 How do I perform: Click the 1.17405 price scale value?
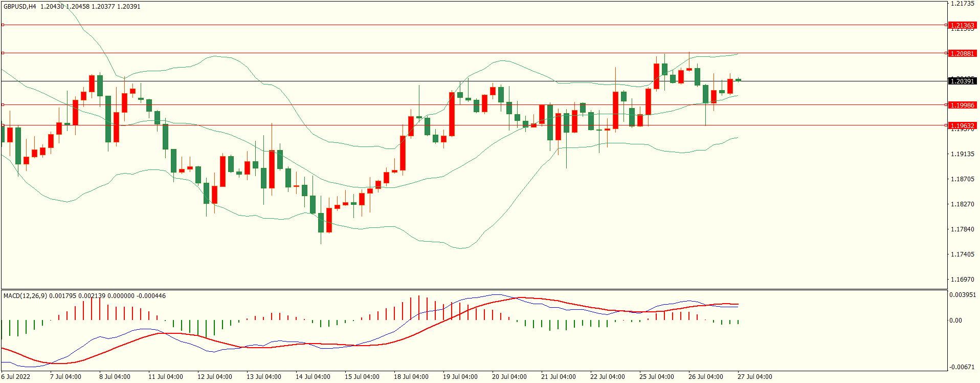(x=962, y=254)
